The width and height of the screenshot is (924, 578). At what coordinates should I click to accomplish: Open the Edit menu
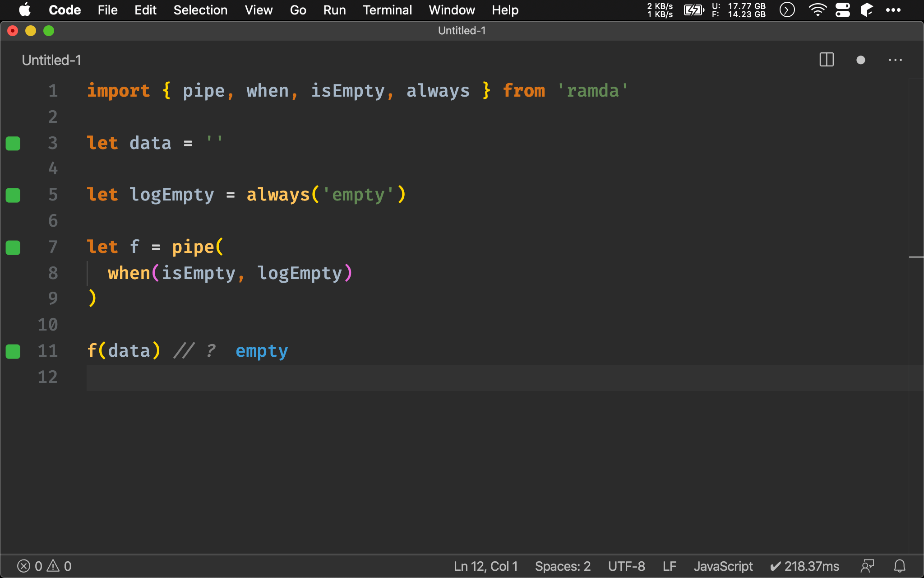coord(145,10)
